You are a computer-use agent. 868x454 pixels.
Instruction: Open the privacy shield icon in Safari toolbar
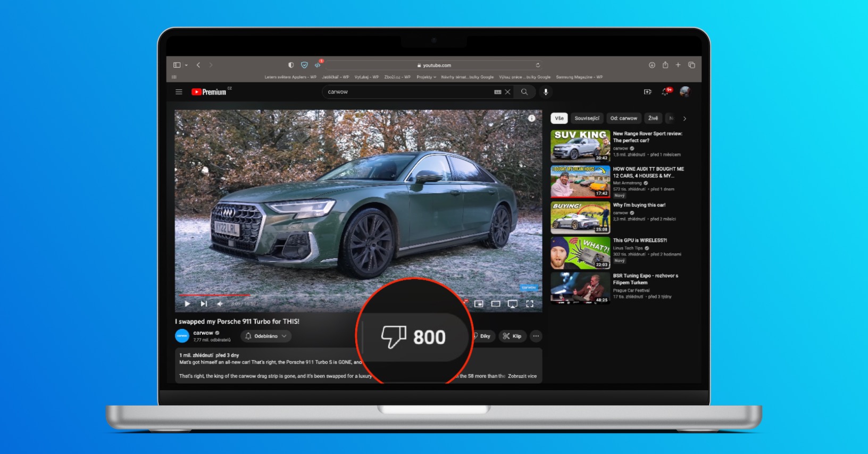click(291, 65)
